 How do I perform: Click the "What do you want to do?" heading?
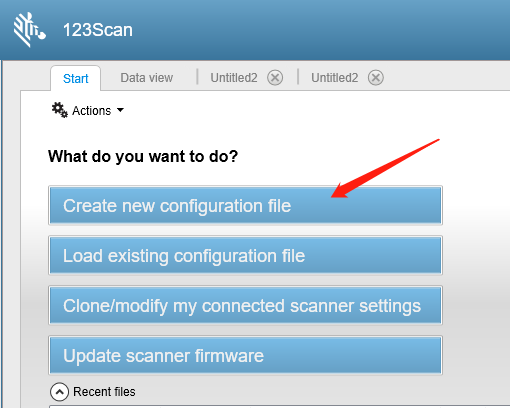(143, 156)
